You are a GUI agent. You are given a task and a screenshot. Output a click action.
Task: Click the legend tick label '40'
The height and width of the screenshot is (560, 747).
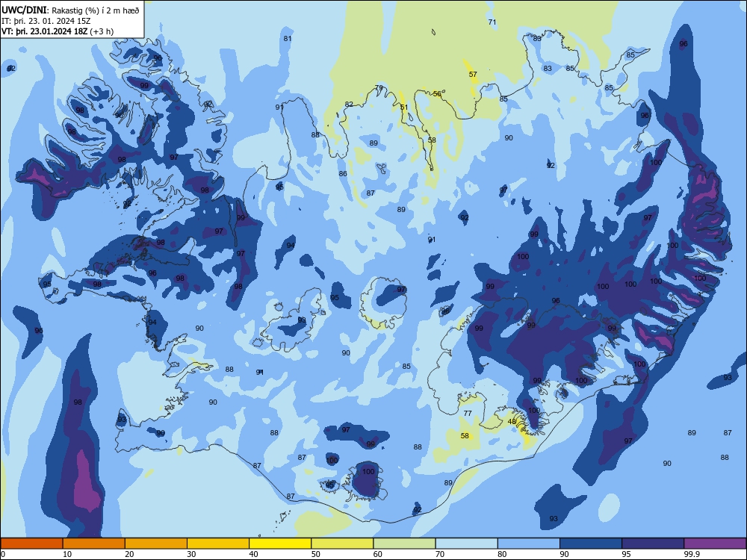click(x=253, y=554)
